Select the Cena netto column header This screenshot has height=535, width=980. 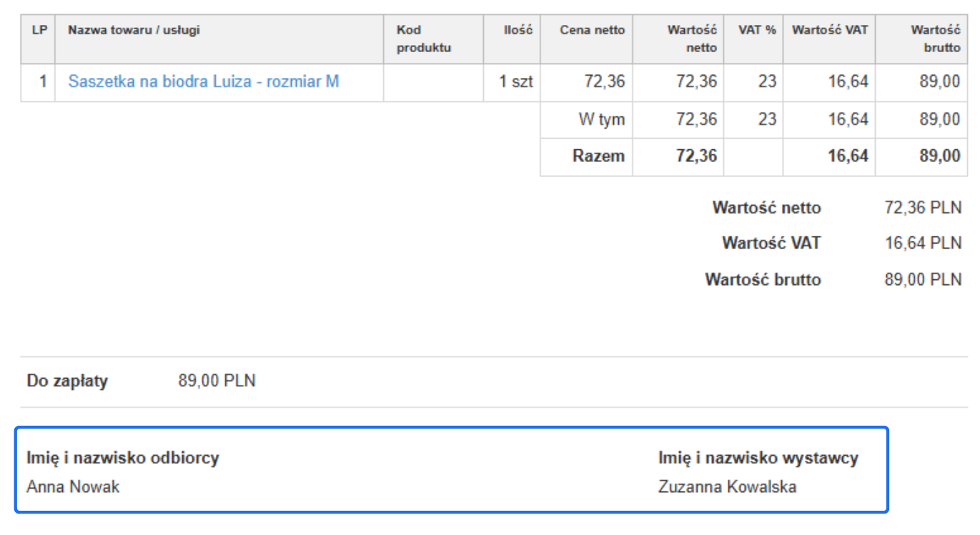[592, 30]
